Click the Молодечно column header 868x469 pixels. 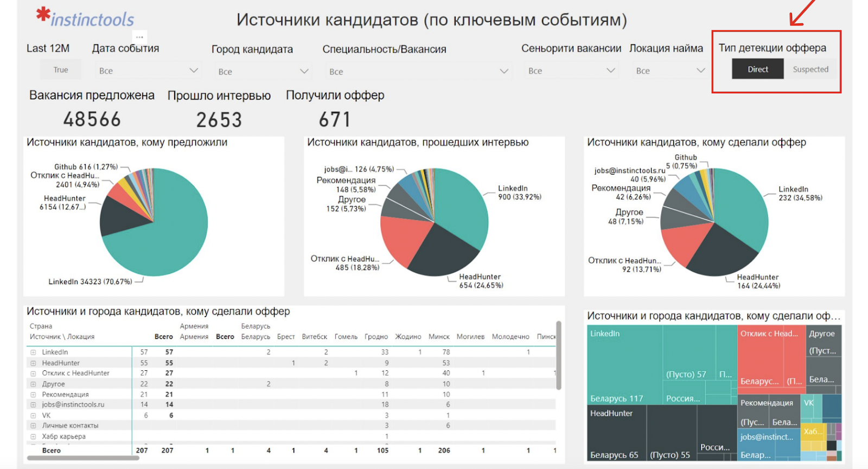[x=510, y=337]
